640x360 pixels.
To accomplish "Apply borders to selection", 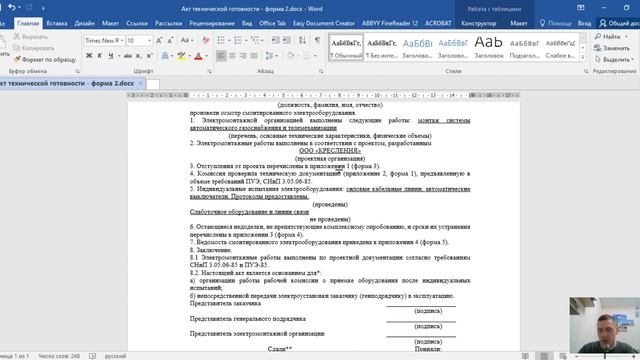I will click(x=307, y=56).
